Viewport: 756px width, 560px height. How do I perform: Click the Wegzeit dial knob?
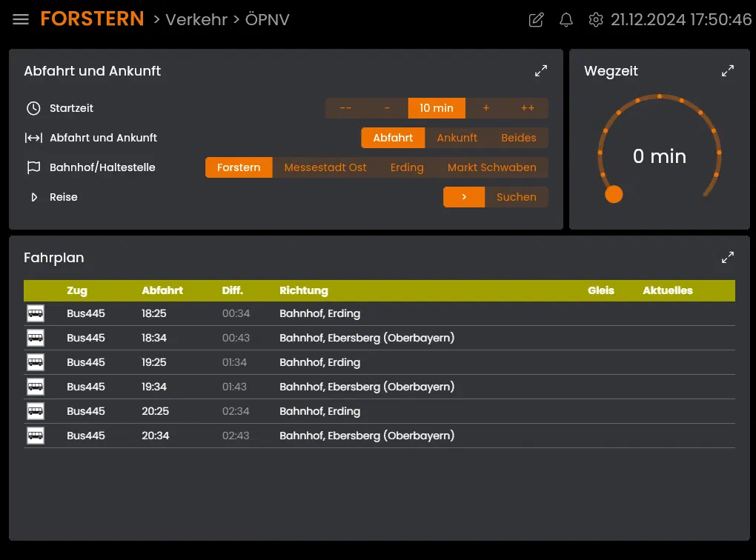pyautogui.click(x=614, y=194)
